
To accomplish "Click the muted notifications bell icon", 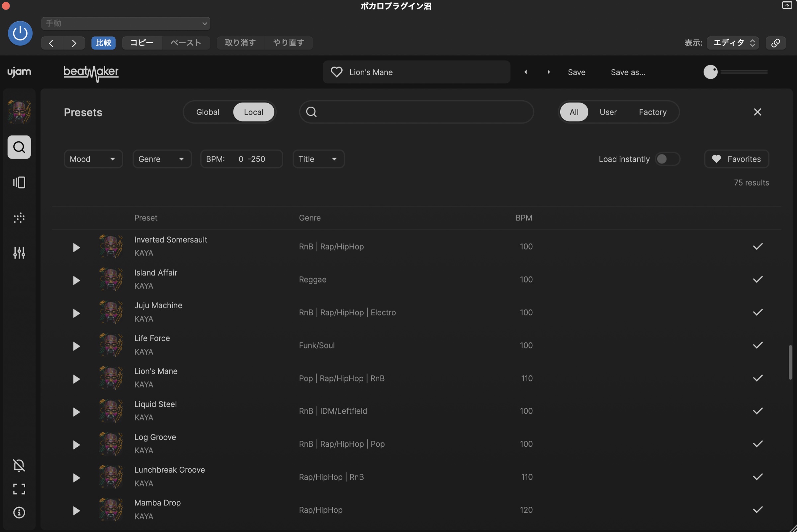I will click(x=19, y=466).
